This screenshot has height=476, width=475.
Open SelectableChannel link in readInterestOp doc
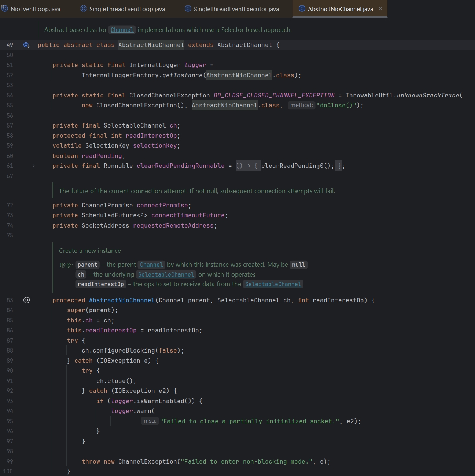273,284
